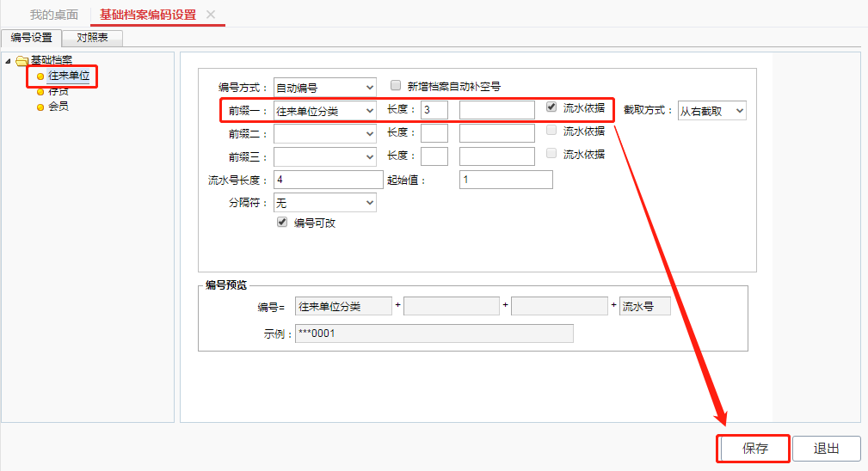Collapse the 基础档案 tree node

[x=9, y=60]
